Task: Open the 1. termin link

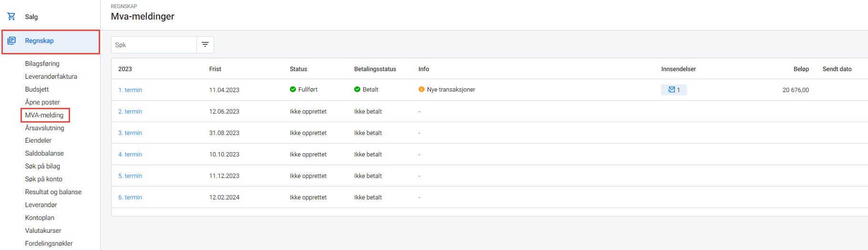Action: click(130, 90)
